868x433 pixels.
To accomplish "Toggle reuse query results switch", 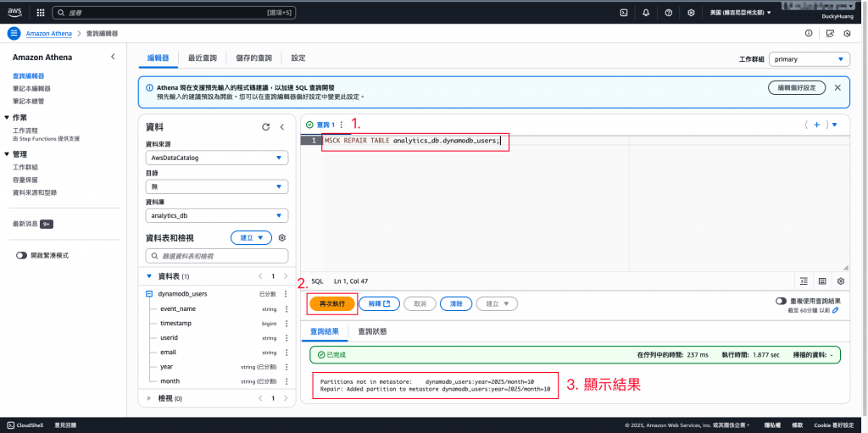I will point(781,301).
